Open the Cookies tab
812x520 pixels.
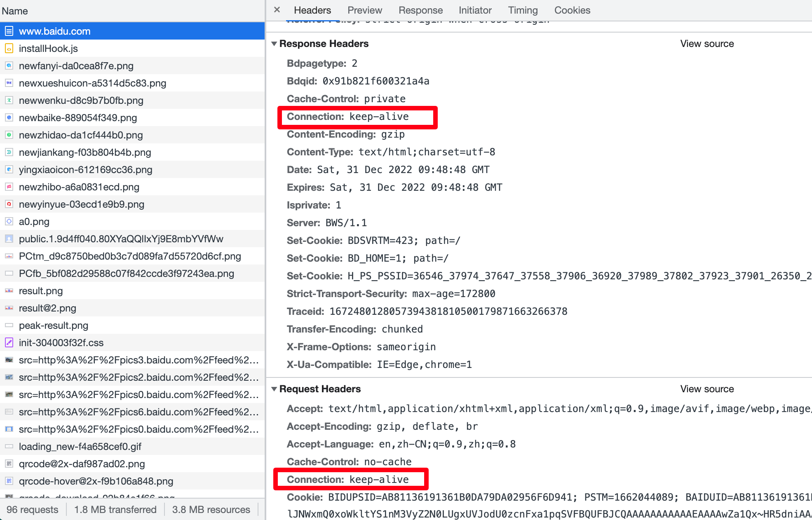[x=572, y=10]
